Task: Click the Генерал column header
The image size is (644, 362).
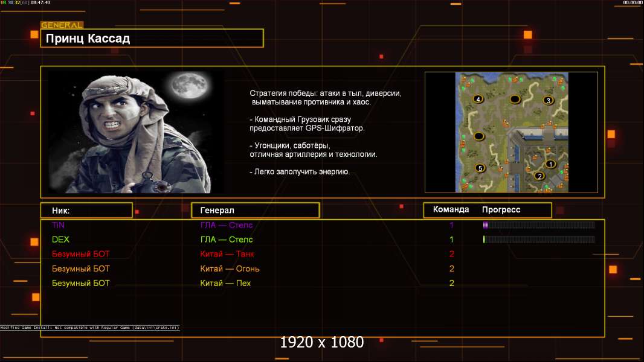Action: pyautogui.click(x=255, y=211)
